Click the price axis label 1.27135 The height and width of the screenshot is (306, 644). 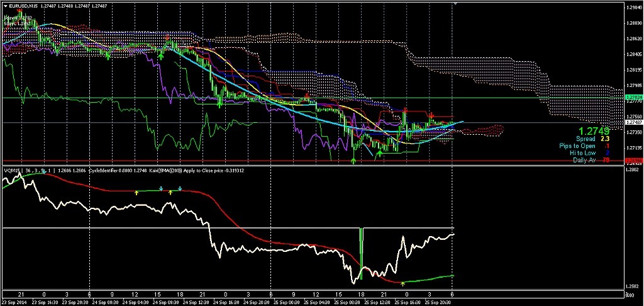[x=633, y=147]
